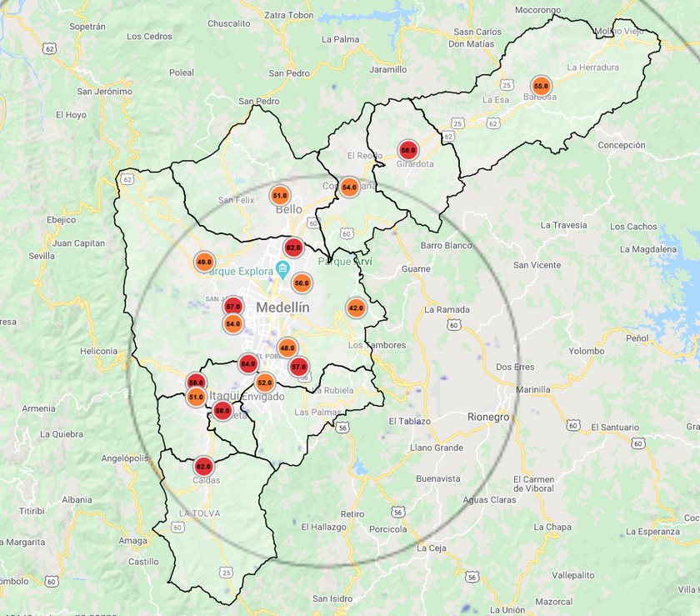Screen dimensions: 700x616
Task: Select the Rionegro town label
Action: pos(488,417)
